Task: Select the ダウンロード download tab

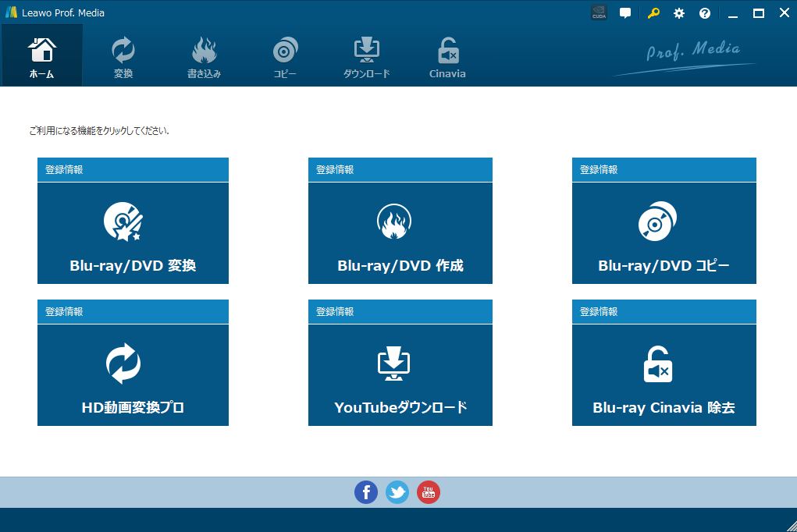Action: click(366, 58)
